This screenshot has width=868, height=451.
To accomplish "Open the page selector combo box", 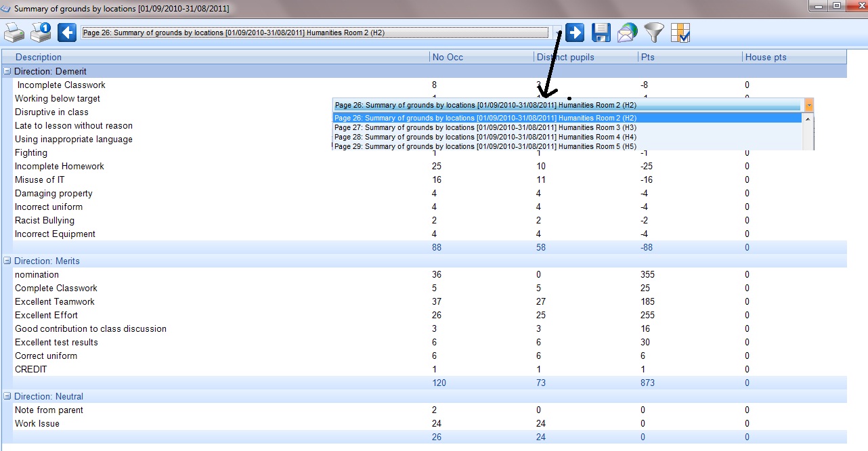I will coord(322,33).
